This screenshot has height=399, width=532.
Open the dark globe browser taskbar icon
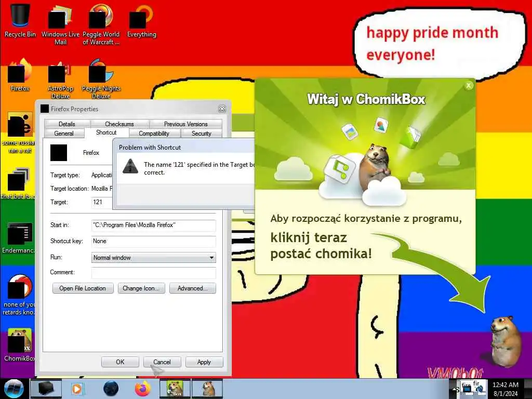tap(111, 389)
